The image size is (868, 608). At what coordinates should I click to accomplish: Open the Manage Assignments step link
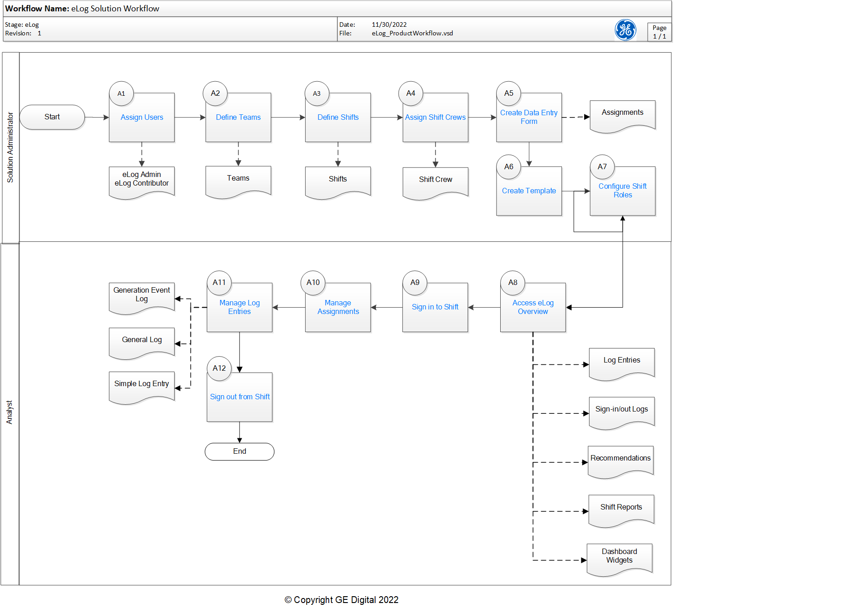(x=338, y=307)
